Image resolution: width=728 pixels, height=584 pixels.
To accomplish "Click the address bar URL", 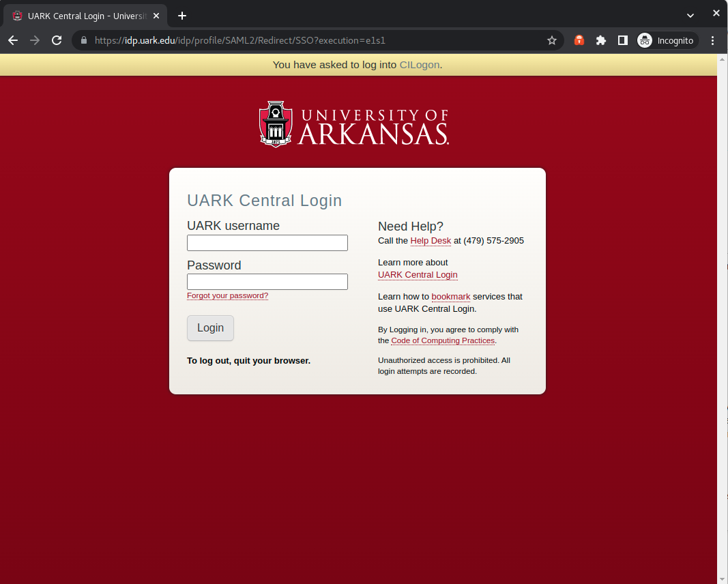I will (x=240, y=40).
